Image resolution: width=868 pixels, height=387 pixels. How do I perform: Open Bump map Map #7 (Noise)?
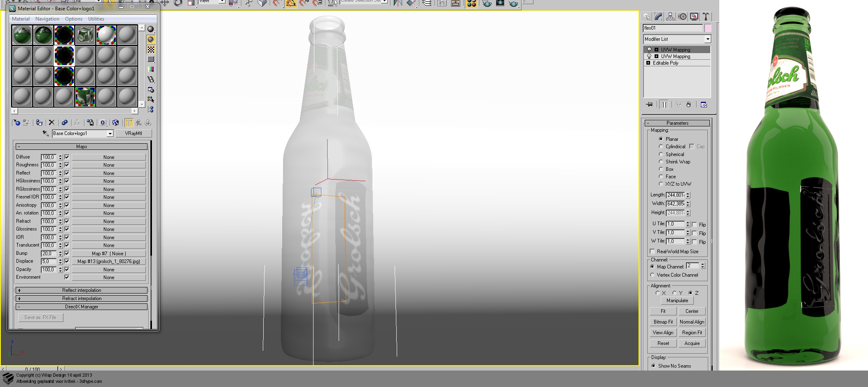click(x=109, y=254)
